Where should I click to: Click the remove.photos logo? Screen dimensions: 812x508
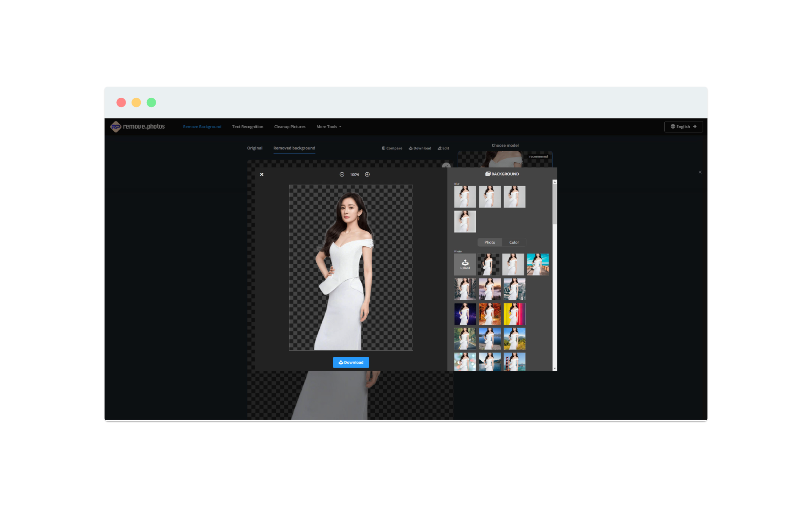click(137, 127)
